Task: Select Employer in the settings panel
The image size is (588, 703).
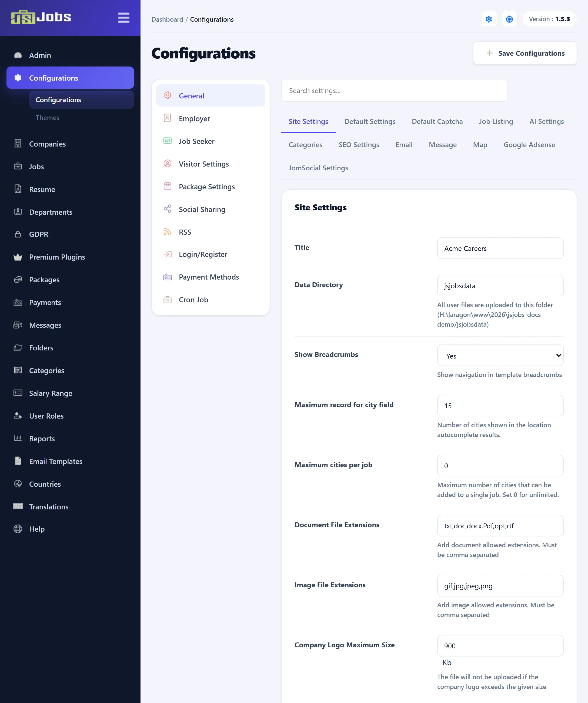Action: [x=211, y=118]
